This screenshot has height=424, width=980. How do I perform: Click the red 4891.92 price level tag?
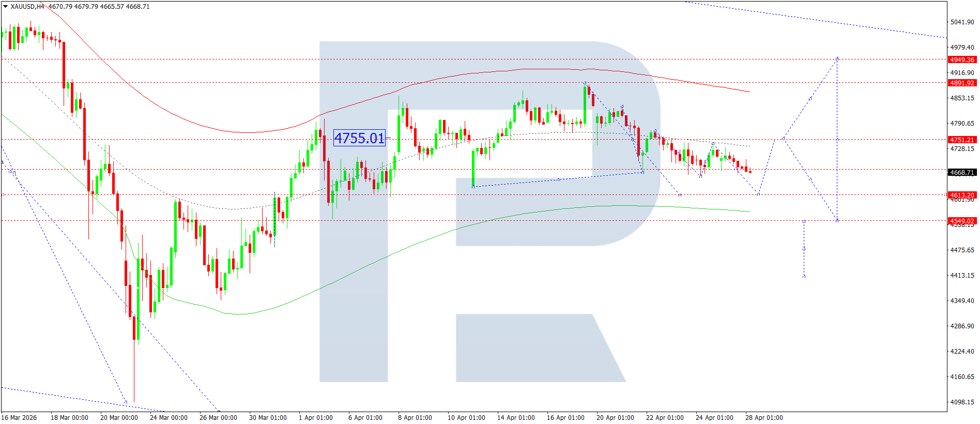click(961, 83)
